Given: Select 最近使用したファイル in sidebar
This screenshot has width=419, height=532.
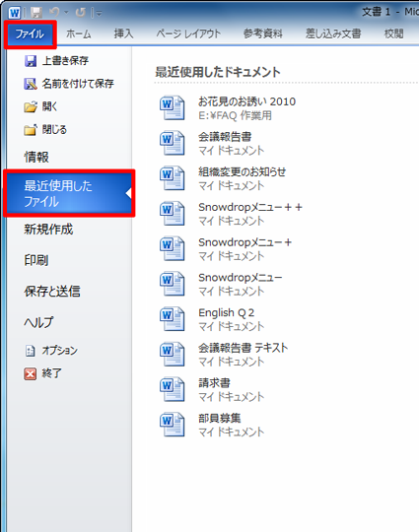Looking at the screenshot, I should [69, 193].
